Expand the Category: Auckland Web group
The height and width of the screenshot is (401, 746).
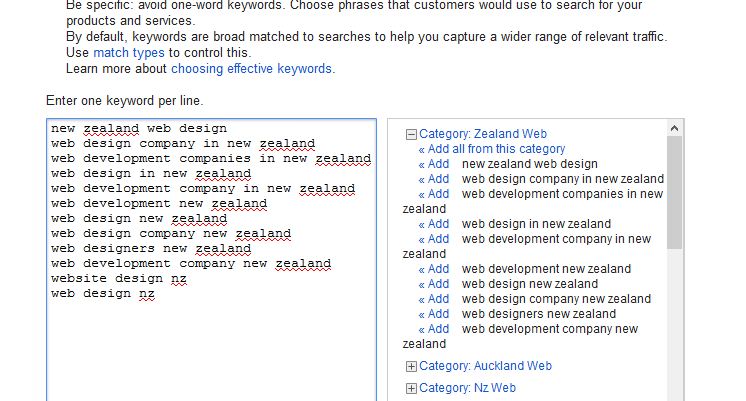pos(411,367)
